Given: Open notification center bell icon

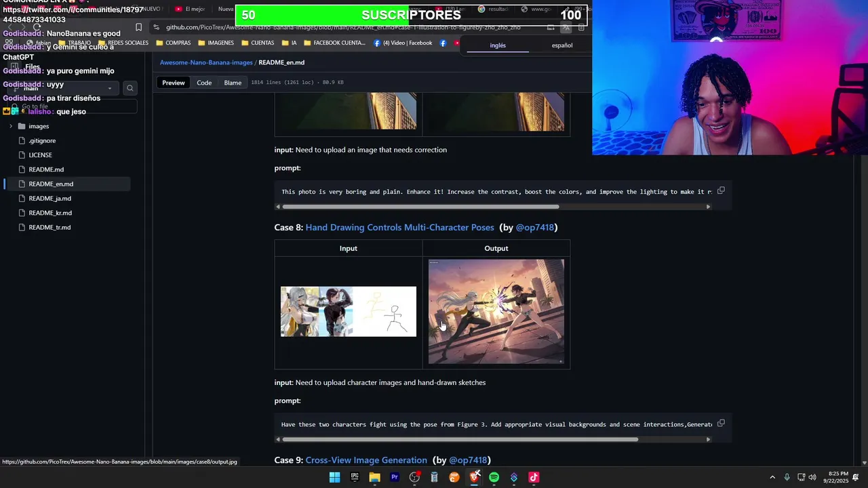Looking at the screenshot, I should [856, 477].
